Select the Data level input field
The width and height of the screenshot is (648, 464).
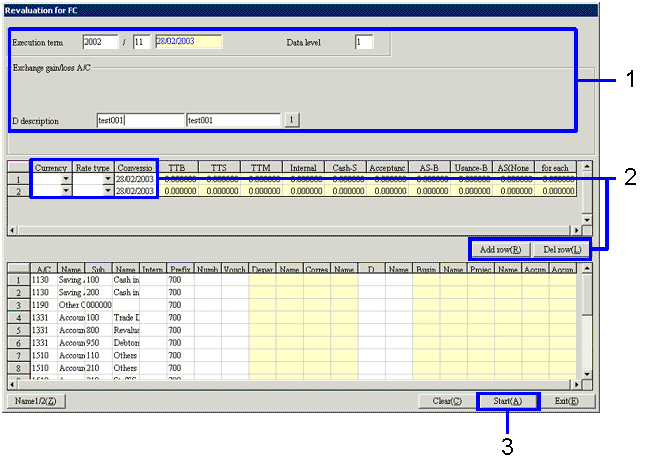point(363,43)
